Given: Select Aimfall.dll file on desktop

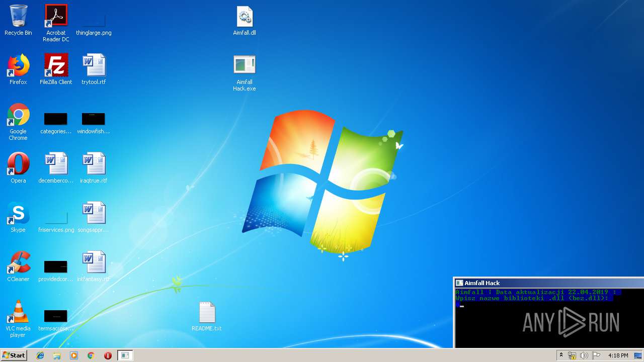Looking at the screenshot, I should pos(245,21).
